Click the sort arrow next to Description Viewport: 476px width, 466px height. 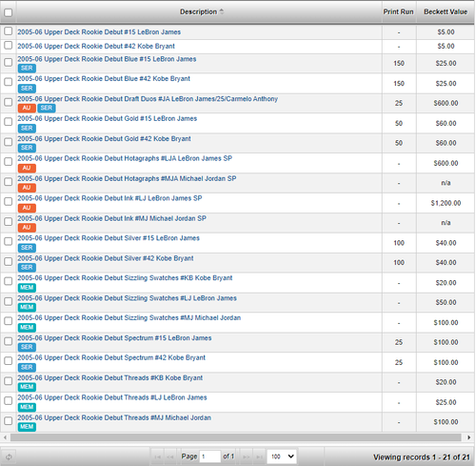coord(222,11)
